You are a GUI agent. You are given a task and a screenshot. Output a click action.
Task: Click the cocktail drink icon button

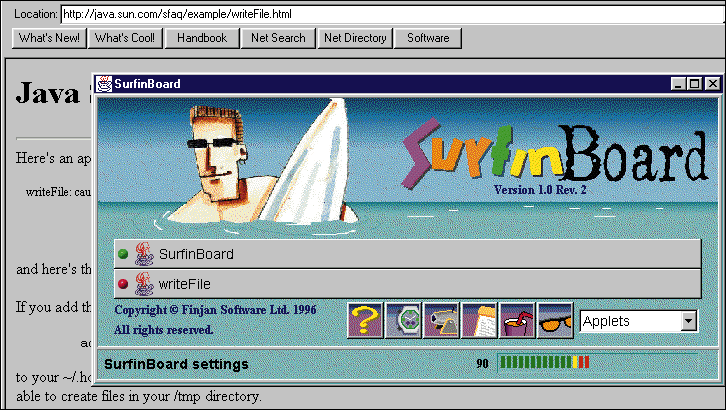click(517, 320)
